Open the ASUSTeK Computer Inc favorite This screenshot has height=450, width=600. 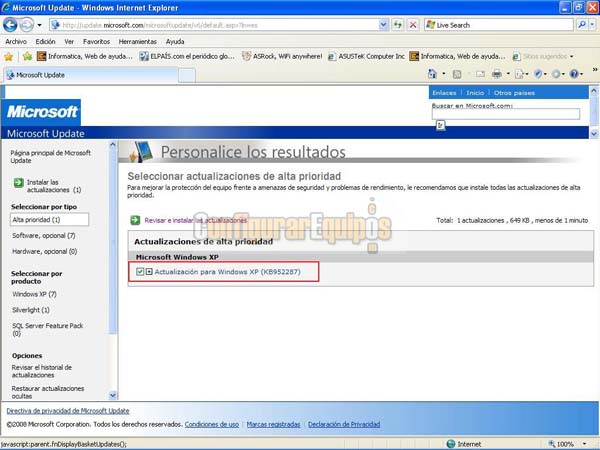[366, 57]
